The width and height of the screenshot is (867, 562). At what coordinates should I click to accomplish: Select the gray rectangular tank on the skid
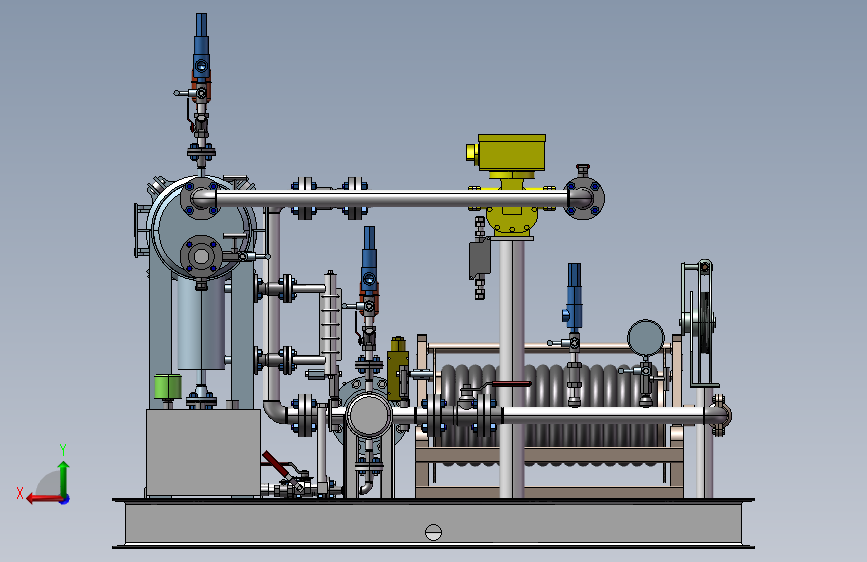(x=203, y=452)
